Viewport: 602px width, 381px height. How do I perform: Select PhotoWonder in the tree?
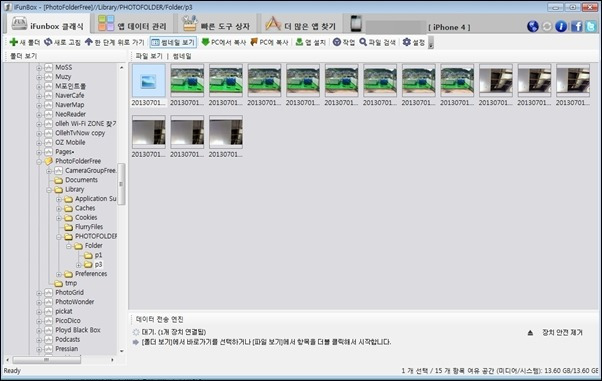74,302
